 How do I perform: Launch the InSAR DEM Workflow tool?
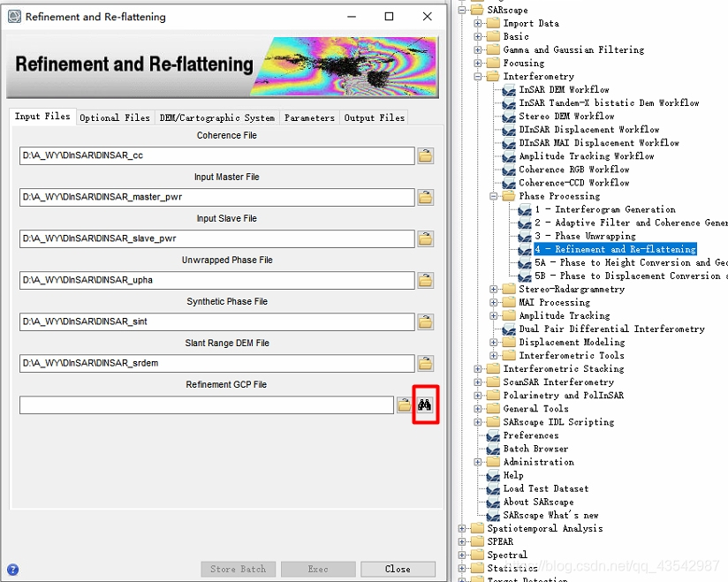click(564, 89)
